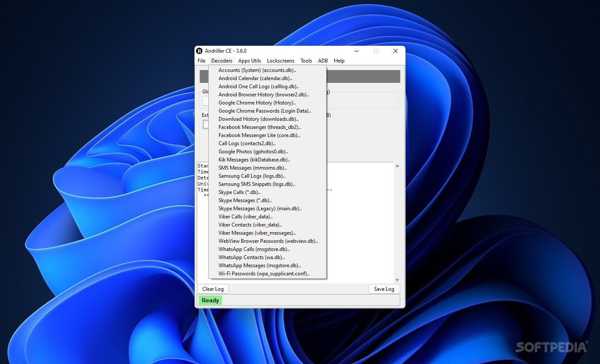Choose Android Calendar (calendar.db) decoder
Viewport: 600px width, 364px height.
pyautogui.click(x=267, y=78)
